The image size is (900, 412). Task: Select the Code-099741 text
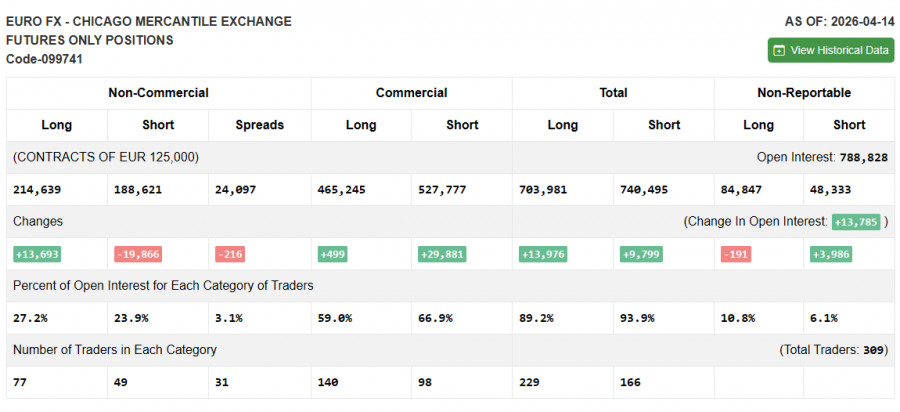pos(44,59)
